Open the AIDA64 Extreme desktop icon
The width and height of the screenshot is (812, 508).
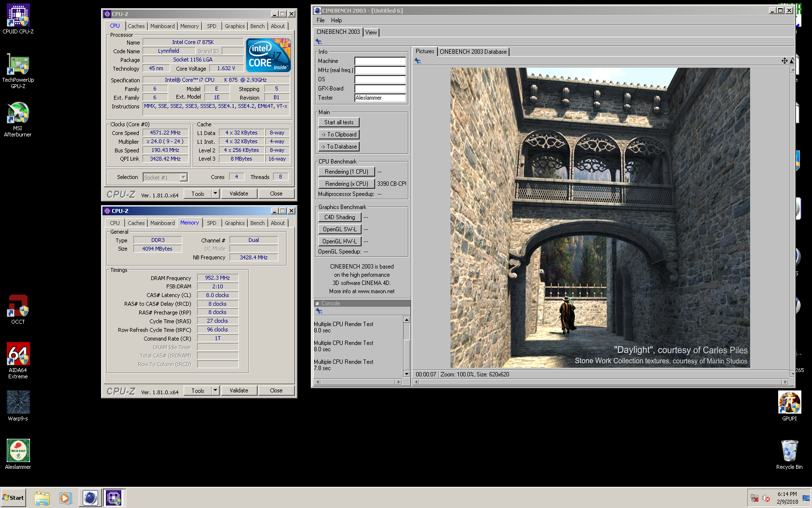(18, 360)
